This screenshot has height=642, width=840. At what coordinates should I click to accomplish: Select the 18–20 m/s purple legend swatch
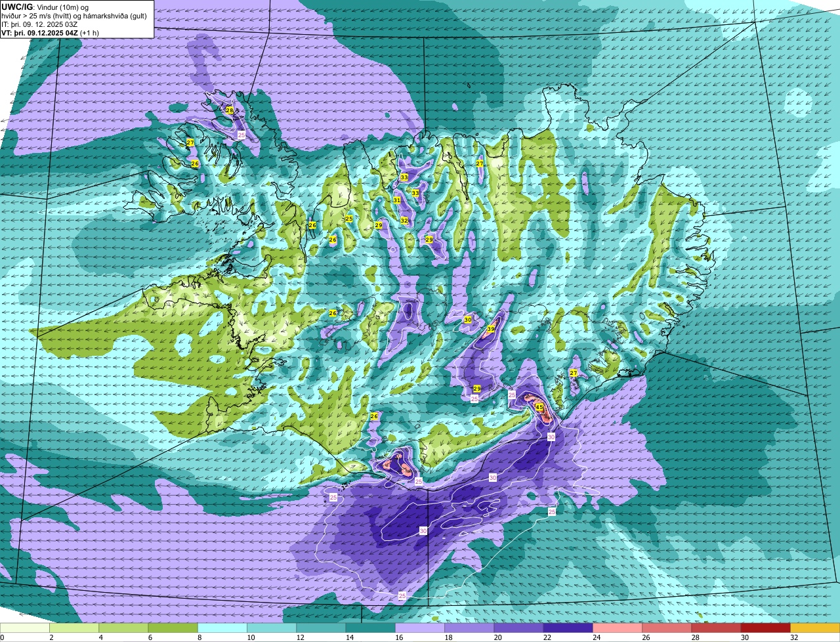(469, 628)
